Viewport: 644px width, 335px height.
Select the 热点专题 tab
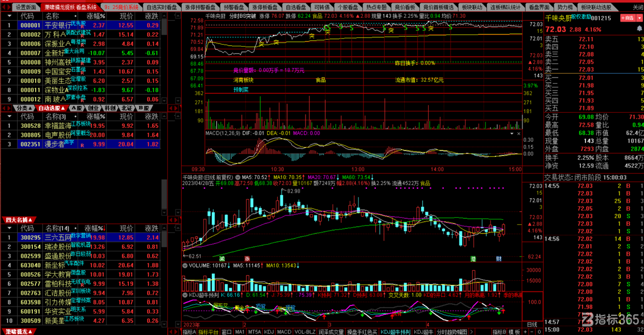click(376, 7)
